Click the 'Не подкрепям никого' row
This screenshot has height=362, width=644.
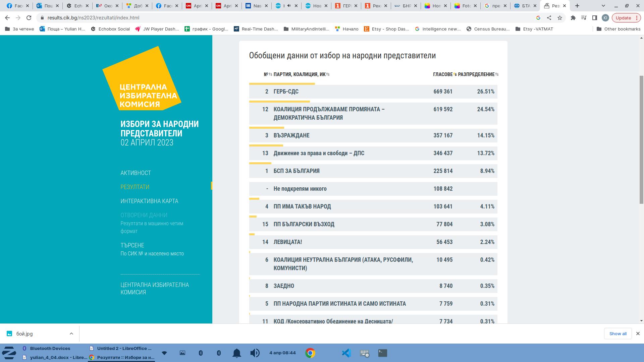(x=373, y=189)
